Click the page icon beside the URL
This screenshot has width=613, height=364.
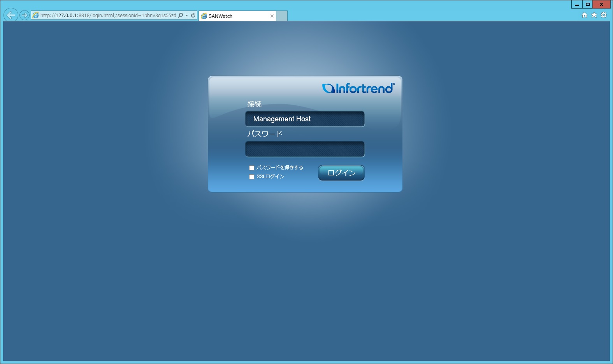36,16
